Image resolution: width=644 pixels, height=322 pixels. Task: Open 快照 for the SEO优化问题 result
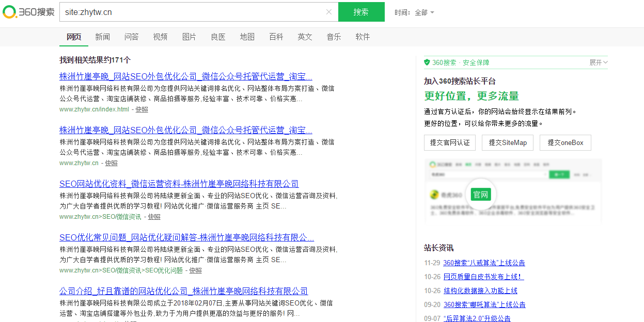[x=195, y=270]
